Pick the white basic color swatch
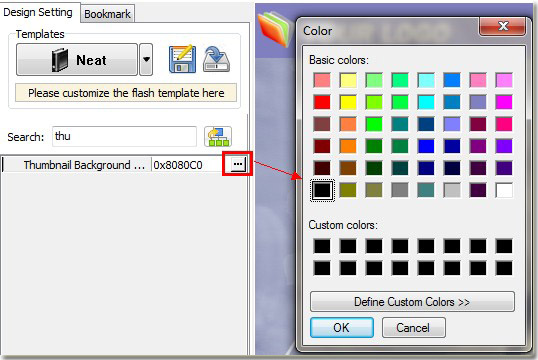 coord(504,190)
